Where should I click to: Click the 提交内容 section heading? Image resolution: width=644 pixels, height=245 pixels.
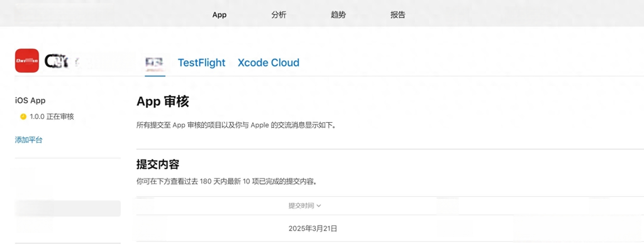pyautogui.click(x=158, y=164)
